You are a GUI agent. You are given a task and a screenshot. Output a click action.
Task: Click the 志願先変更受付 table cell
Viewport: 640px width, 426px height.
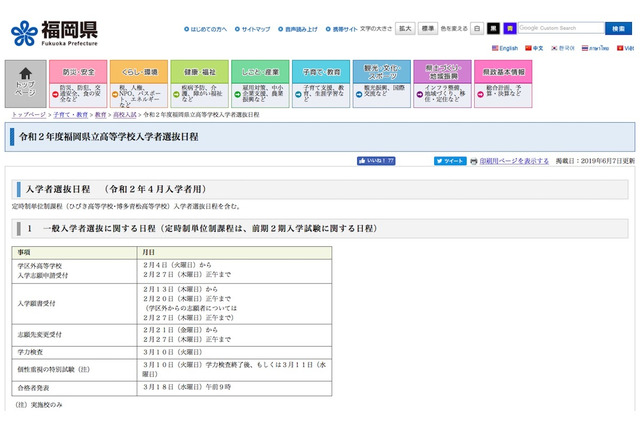74,335
